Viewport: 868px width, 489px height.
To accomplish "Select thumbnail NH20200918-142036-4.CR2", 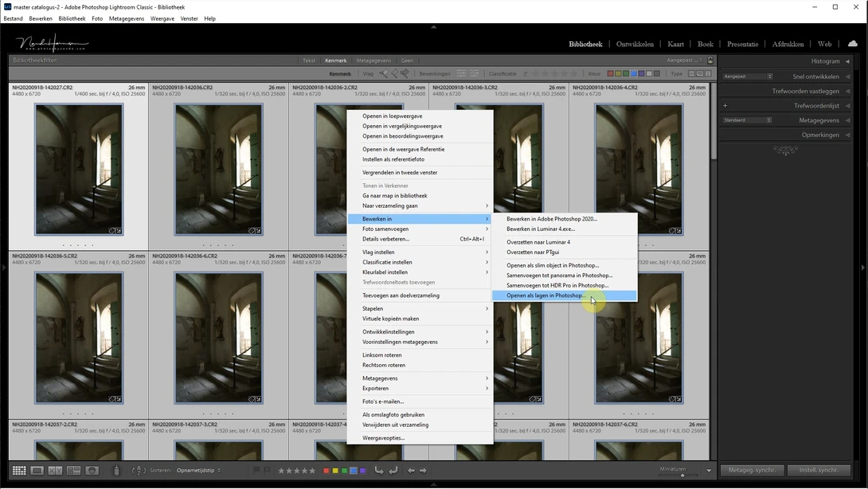I will tap(639, 169).
